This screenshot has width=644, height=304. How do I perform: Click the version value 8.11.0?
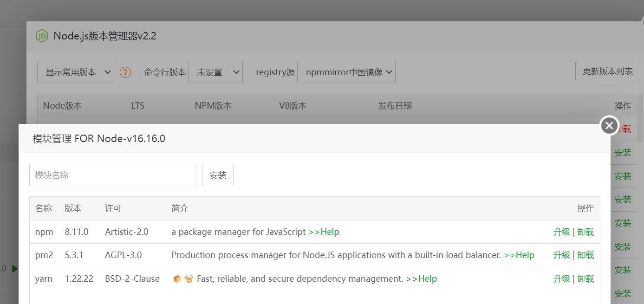point(77,232)
